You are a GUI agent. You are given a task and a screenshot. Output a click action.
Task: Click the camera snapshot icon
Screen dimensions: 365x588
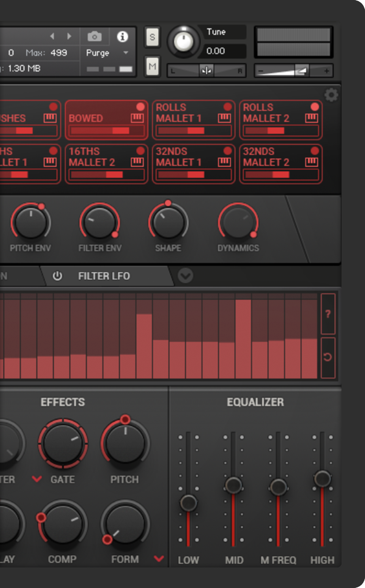95,37
